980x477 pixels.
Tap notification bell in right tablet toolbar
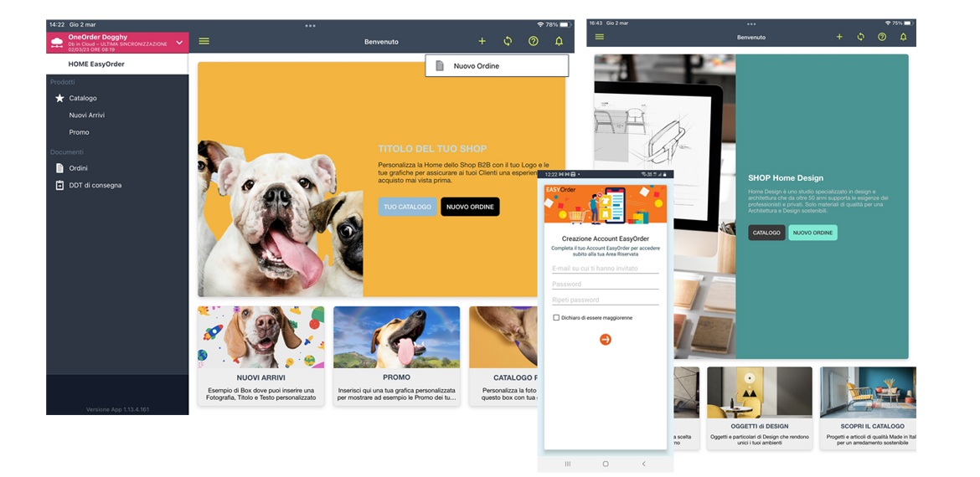coord(903,37)
